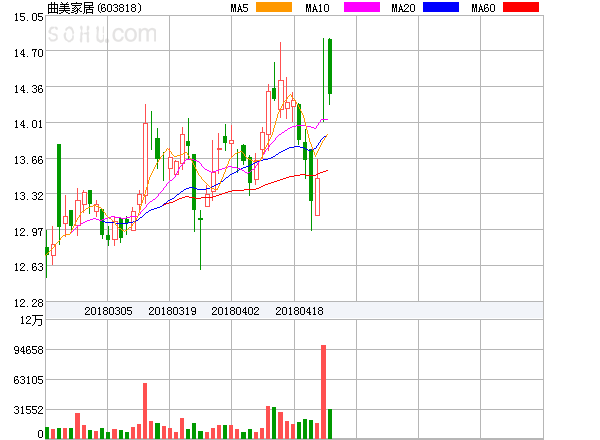The image size is (600, 440).
Task: Click the 31552 volume axis label
Action: coord(29,410)
